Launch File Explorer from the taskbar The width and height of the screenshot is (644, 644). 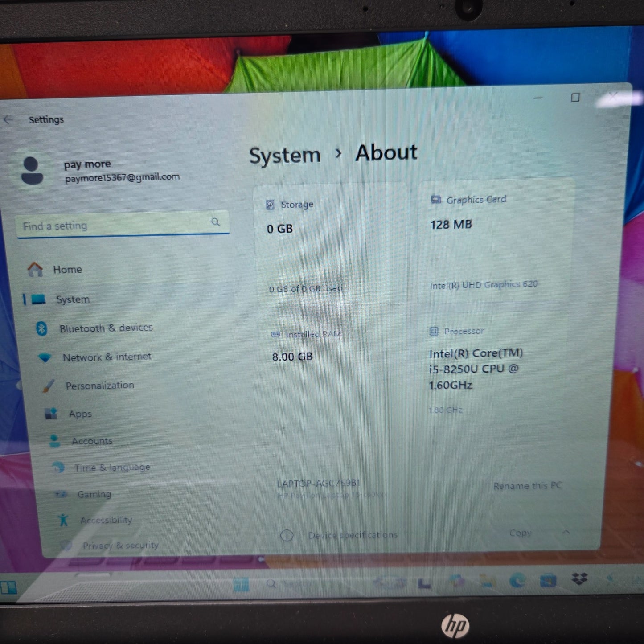[x=488, y=581]
